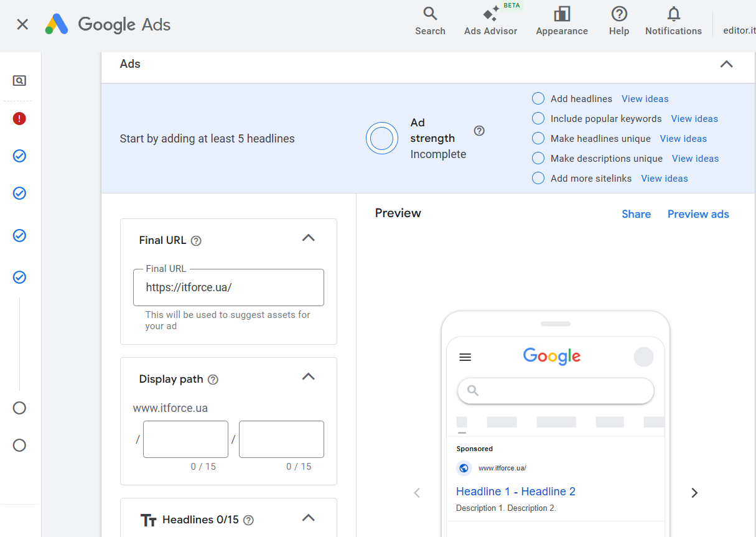Select the Include popular keywords circle
This screenshot has height=537, width=756.
point(538,119)
